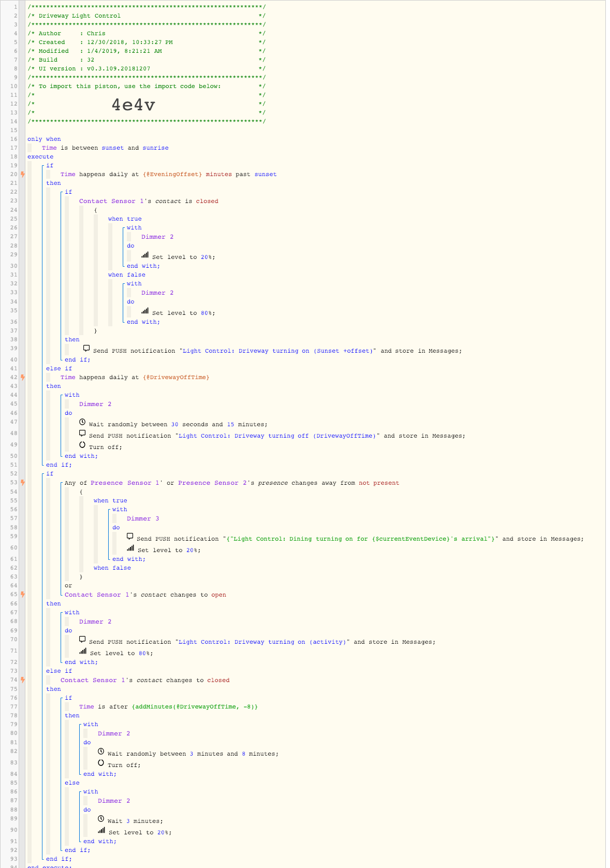Click "Presence Sensor 2" in the condition

click(x=212, y=483)
